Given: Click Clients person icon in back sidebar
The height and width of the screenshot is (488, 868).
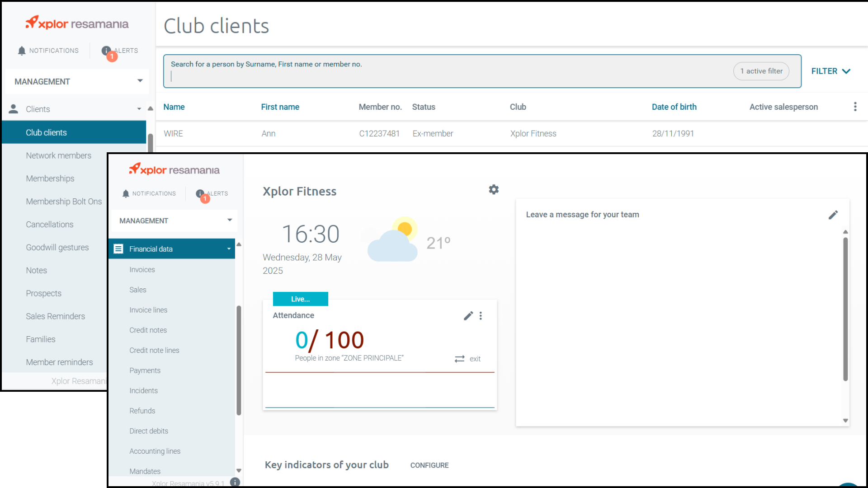Looking at the screenshot, I should (14, 109).
